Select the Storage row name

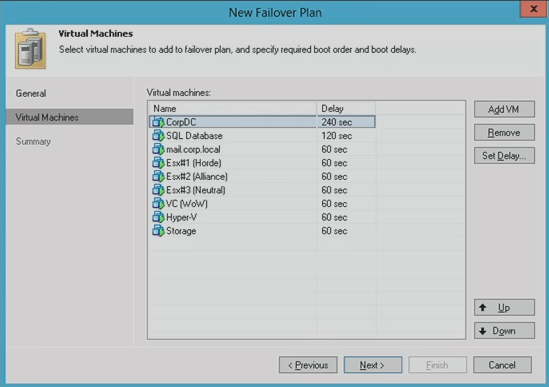click(181, 231)
